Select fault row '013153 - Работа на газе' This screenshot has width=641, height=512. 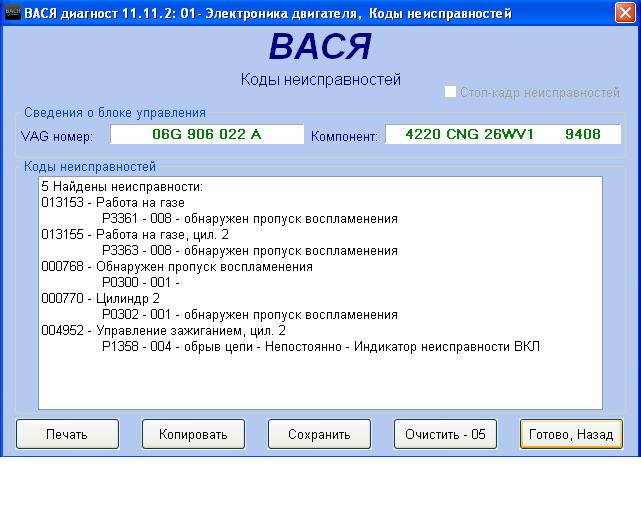pos(113,202)
